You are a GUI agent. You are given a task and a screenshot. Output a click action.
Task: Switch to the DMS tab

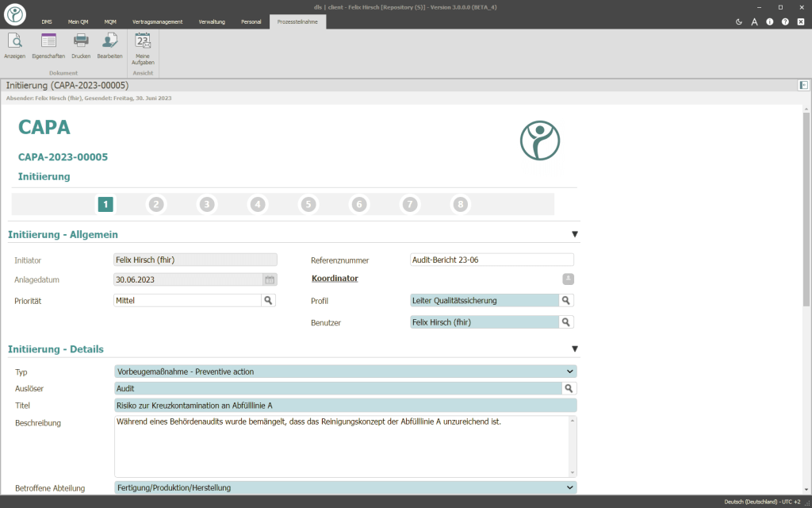pyautogui.click(x=47, y=21)
